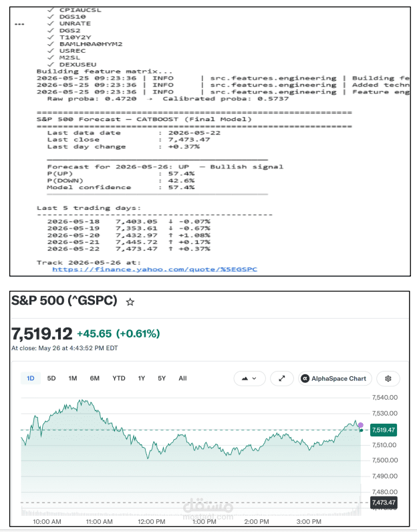
Task: Click the DEXUSEU series entry
Action: point(78,64)
